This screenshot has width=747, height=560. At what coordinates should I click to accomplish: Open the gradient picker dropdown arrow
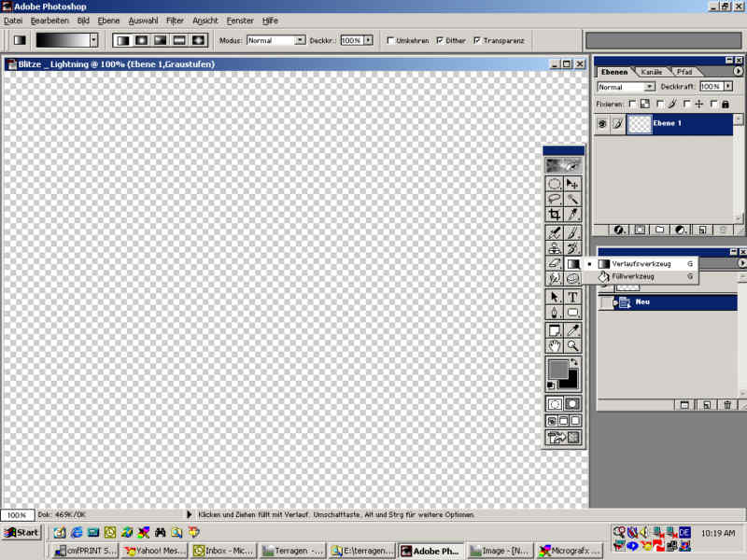click(93, 40)
